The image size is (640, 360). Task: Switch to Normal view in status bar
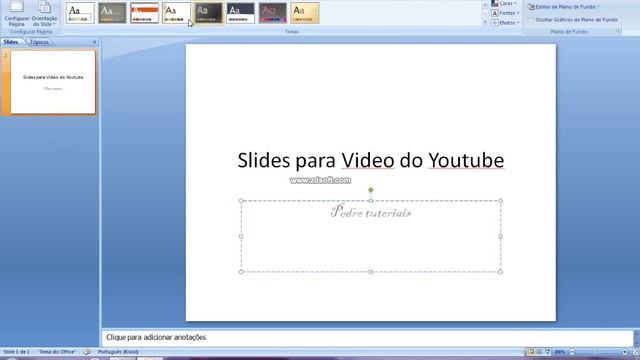tap(531, 352)
